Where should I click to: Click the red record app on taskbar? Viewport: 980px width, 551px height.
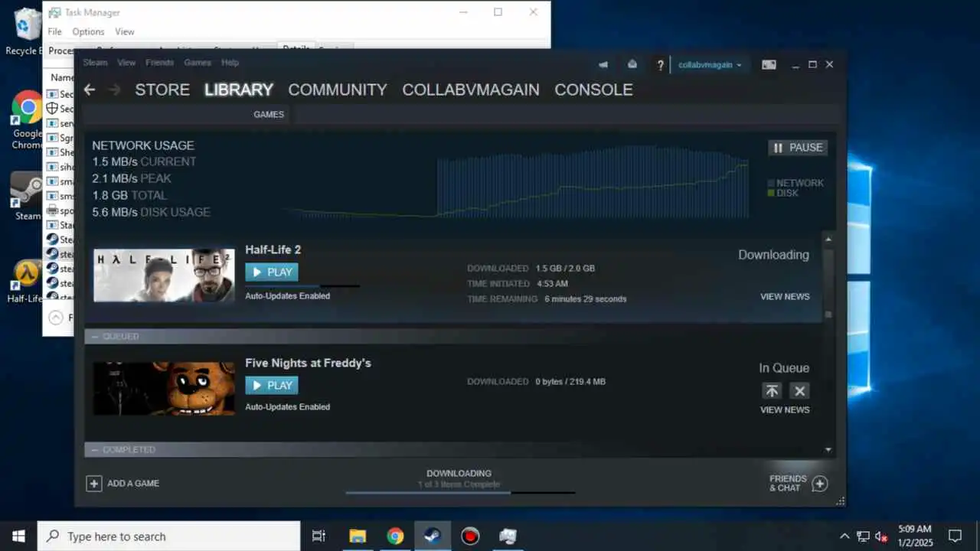(x=470, y=536)
